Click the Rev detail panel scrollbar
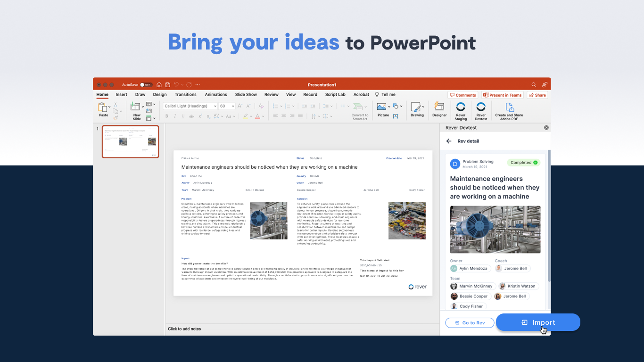Image resolution: width=644 pixels, height=362 pixels. click(549, 217)
